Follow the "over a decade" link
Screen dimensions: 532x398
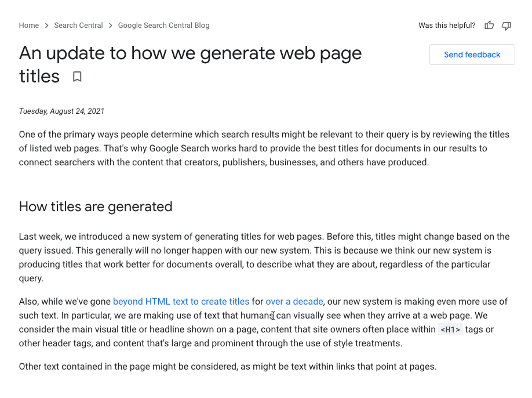(294, 302)
